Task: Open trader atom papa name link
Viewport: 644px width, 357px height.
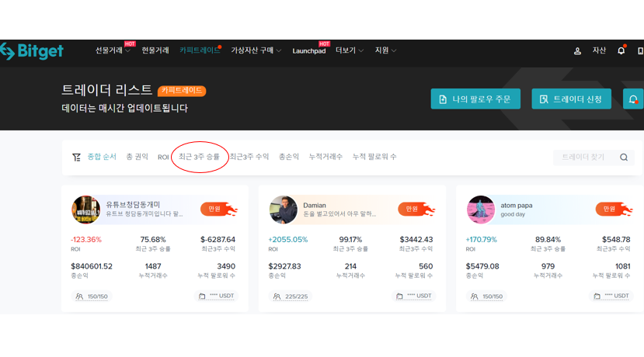Action: [517, 205]
